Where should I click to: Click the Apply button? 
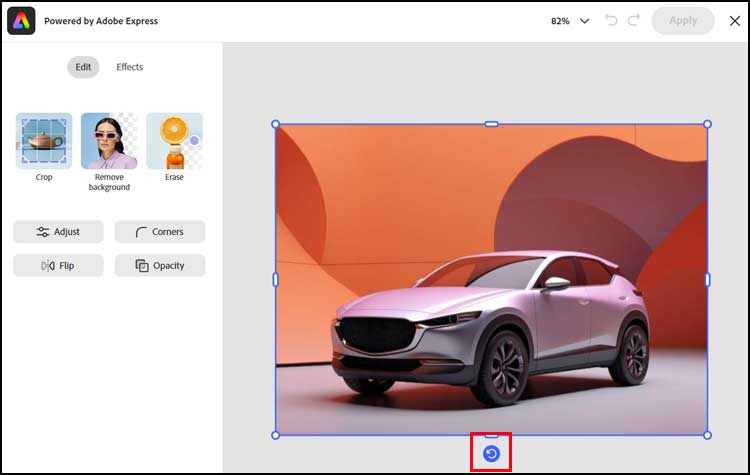coord(683,21)
